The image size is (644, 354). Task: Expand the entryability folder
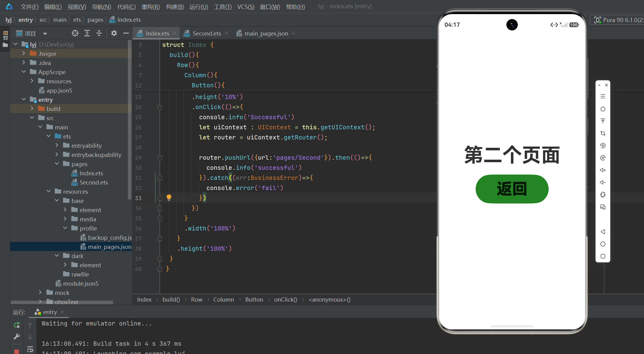click(57, 145)
